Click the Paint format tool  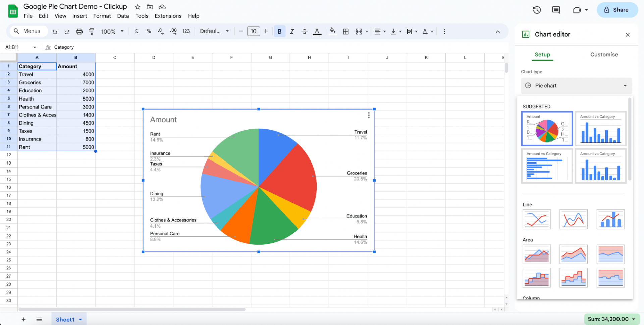tap(91, 31)
